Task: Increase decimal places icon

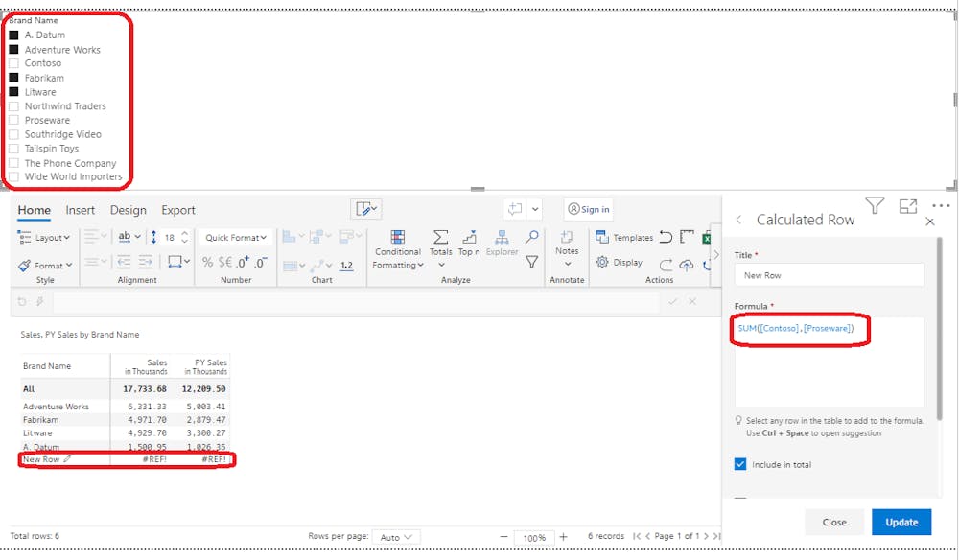Action: click(243, 263)
